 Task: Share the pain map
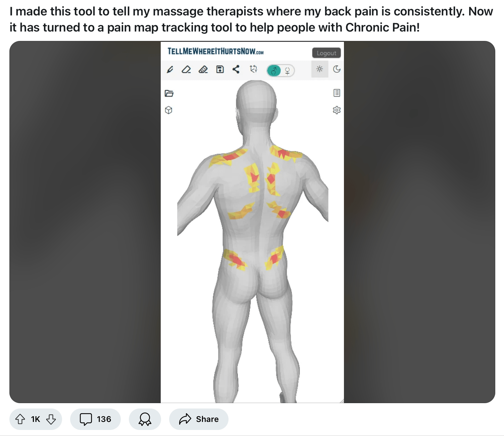[236, 69]
